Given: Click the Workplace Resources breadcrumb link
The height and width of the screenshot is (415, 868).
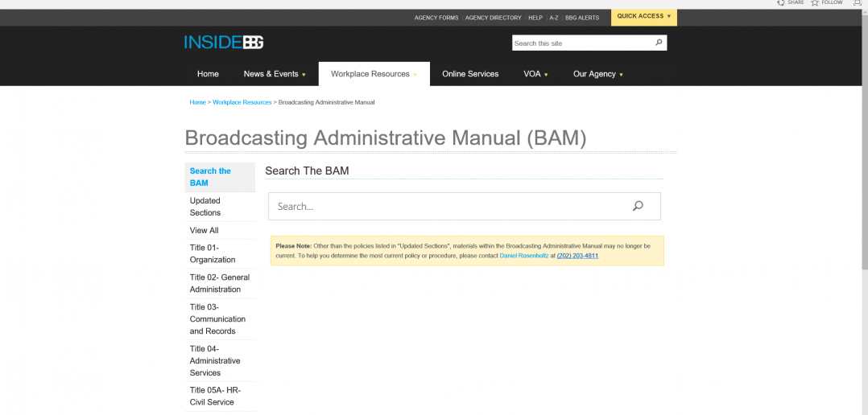Looking at the screenshot, I should point(242,102).
